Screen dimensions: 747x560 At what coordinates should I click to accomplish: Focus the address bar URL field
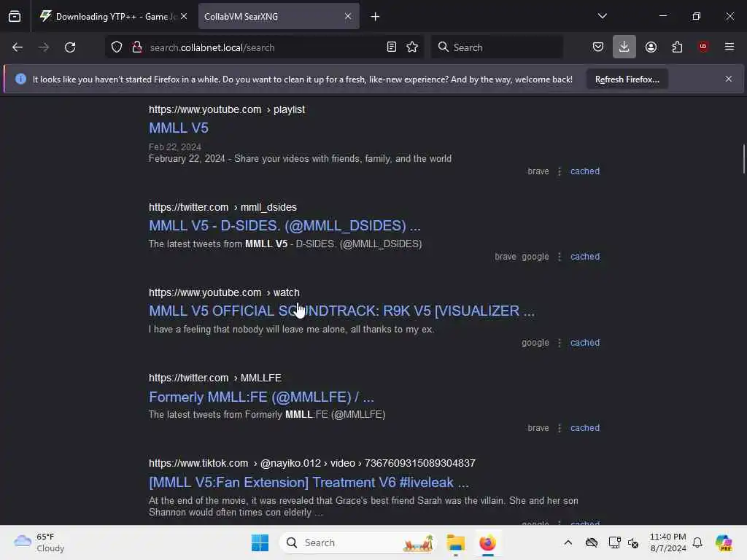pos(264,47)
